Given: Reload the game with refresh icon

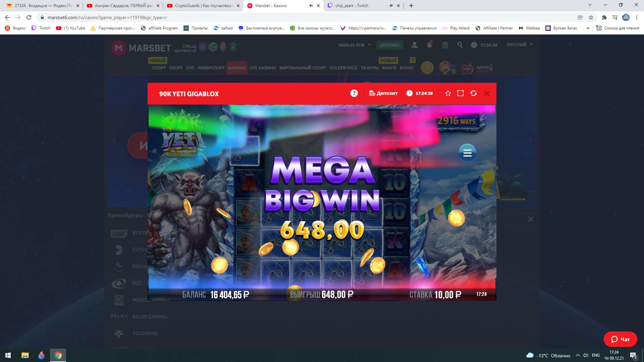Looking at the screenshot, I should click(474, 93).
